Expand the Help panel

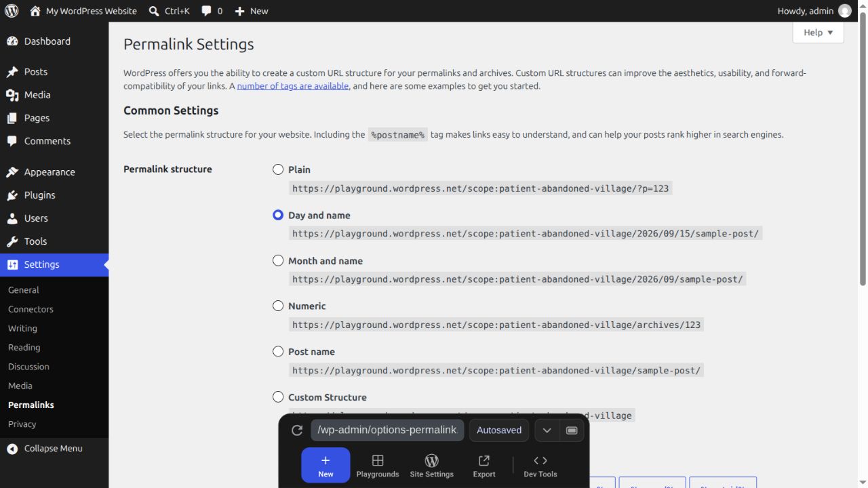pyautogui.click(x=818, y=33)
